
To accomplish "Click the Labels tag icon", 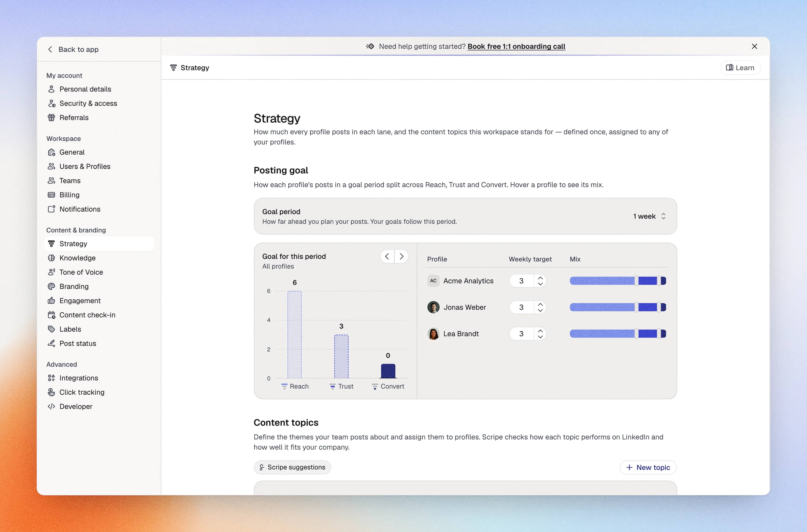I will pos(51,329).
